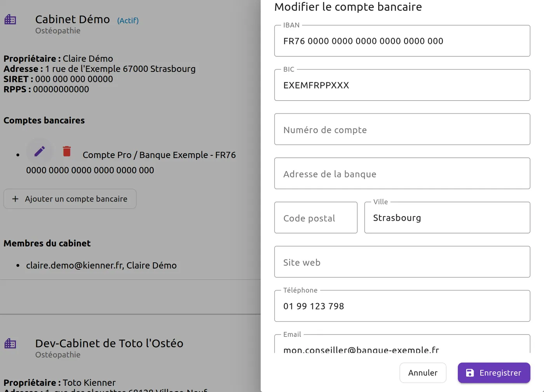Focus the IBAN input field

pyautogui.click(x=402, y=41)
